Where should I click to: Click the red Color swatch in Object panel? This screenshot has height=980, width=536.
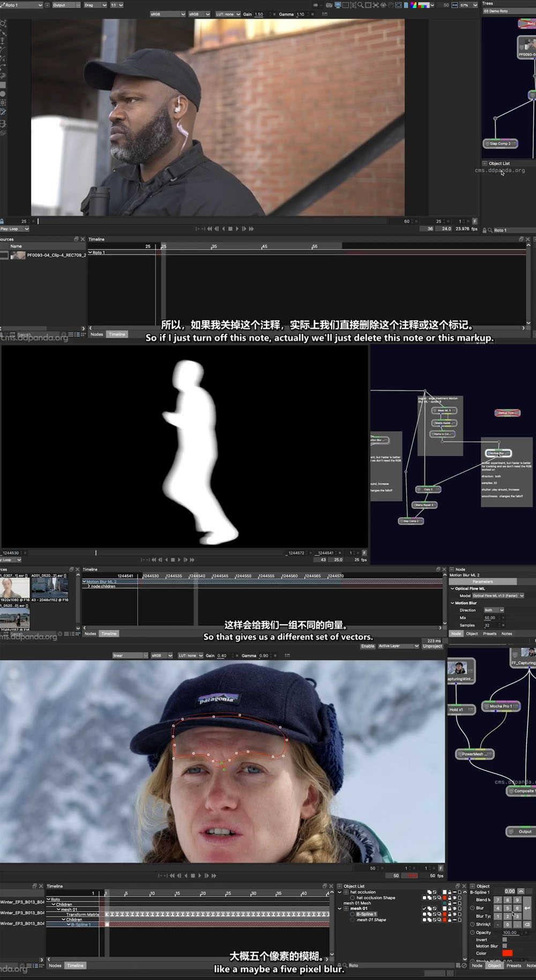click(x=507, y=953)
